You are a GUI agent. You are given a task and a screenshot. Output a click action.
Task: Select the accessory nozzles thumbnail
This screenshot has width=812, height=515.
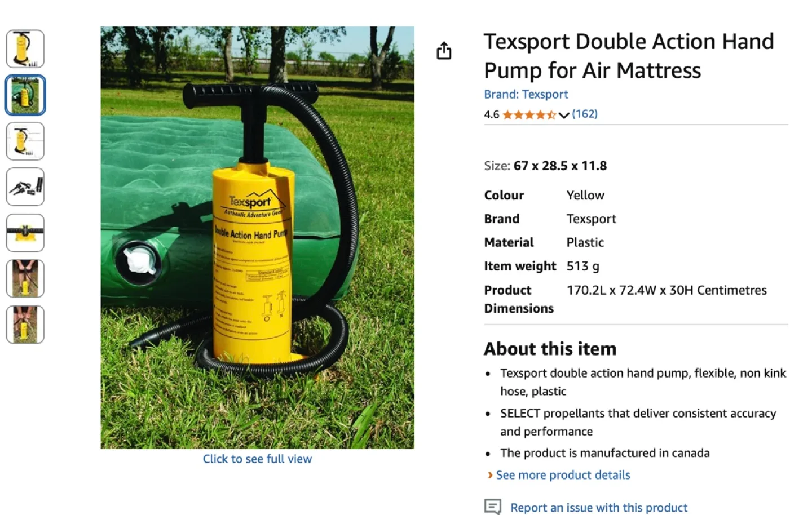click(25, 187)
